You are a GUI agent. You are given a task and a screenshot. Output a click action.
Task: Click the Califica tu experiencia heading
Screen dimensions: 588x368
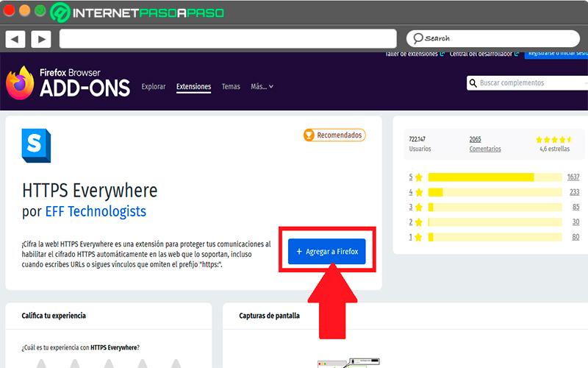tap(54, 316)
